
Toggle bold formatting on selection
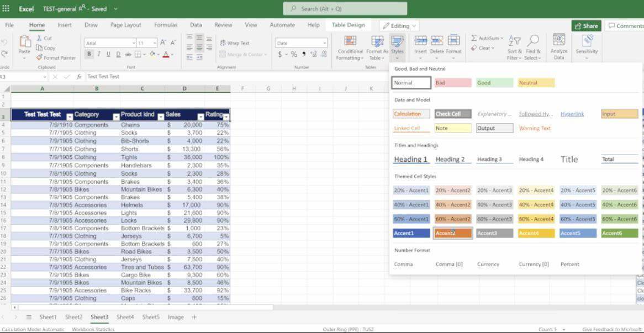[x=89, y=54]
